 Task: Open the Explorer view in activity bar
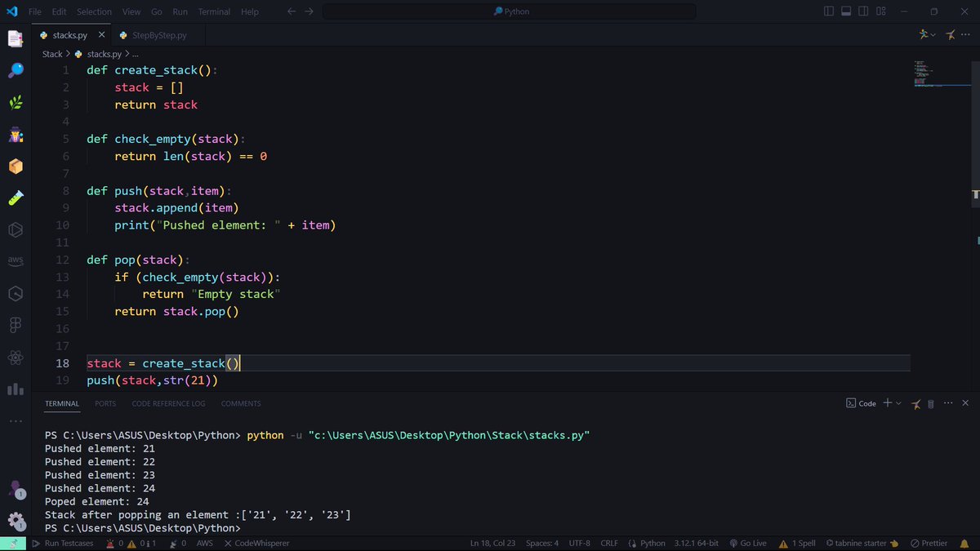pyautogui.click(x=16, y=38)
